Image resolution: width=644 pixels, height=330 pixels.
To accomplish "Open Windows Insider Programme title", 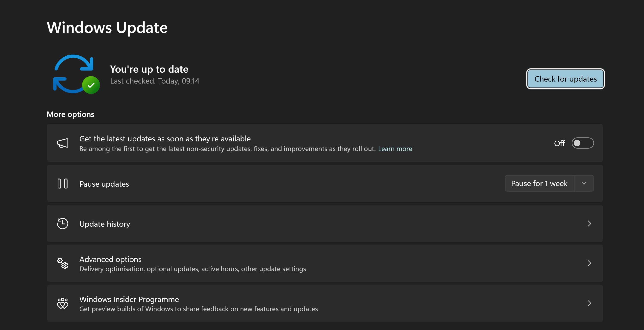I will coord(129,299).
